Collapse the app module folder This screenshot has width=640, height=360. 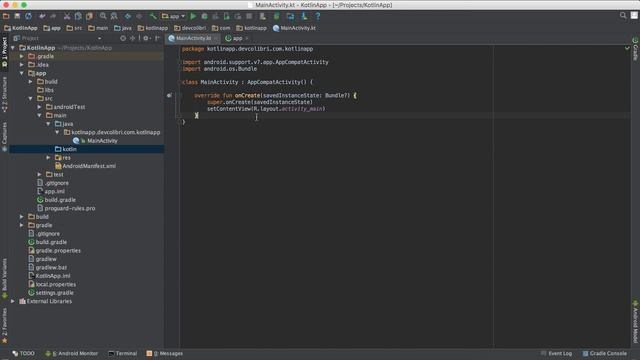22,73
